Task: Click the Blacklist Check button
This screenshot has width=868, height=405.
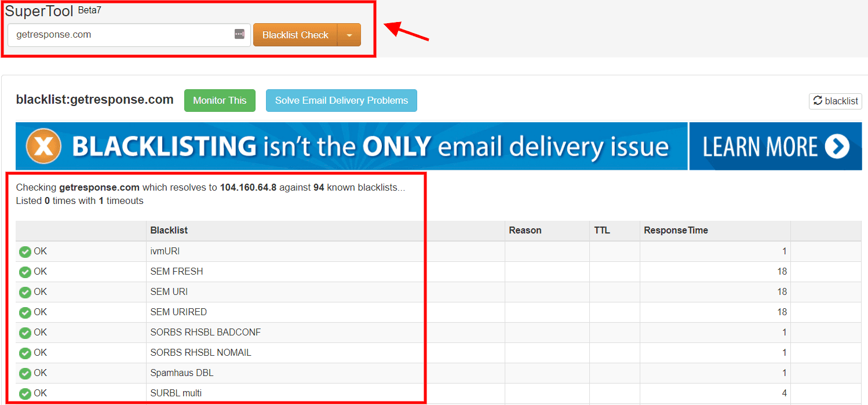Action: (x=296, y=35)
